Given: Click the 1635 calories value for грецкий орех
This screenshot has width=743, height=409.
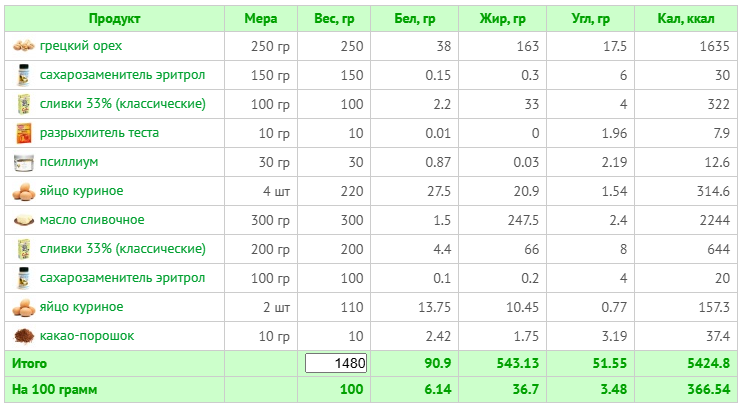Looking at the screenshot, I should 715,46.
